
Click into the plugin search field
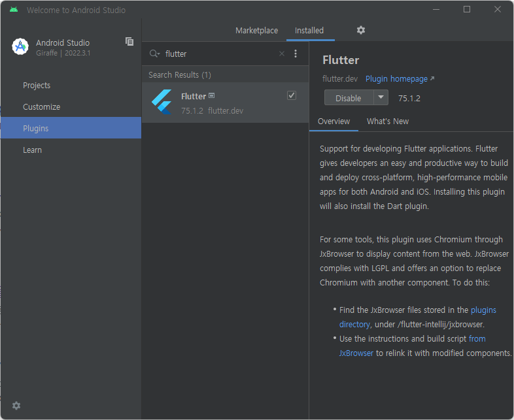click(x=220, y=54)
